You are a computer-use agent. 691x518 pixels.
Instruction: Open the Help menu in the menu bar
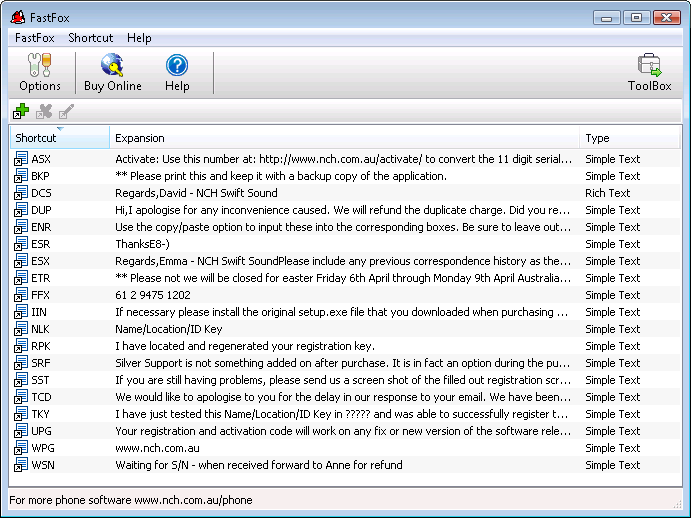(x=139, y=38)
